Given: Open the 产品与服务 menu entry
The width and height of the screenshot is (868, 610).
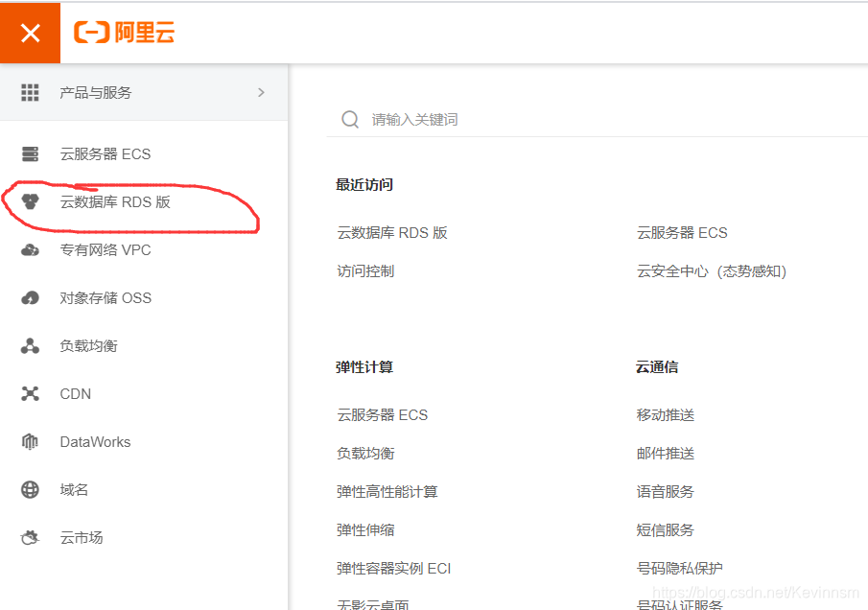Looking at the screenshot, I should (144, 92).
